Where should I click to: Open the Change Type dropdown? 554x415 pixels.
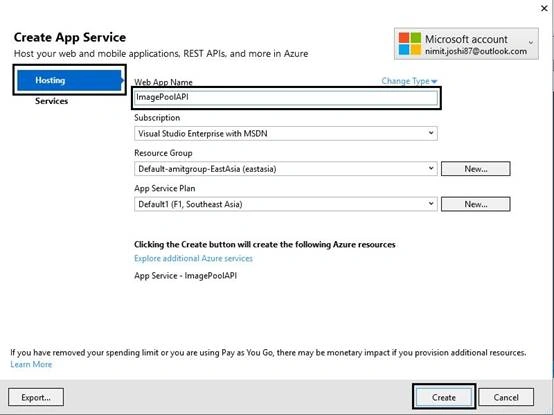click(x=409, y=81)
